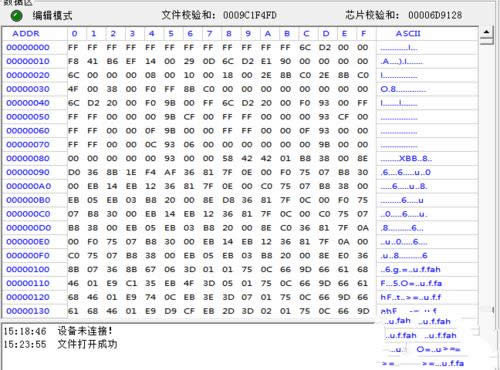
Task: Select address row 00000120
Action: click(x=28, y=297)
